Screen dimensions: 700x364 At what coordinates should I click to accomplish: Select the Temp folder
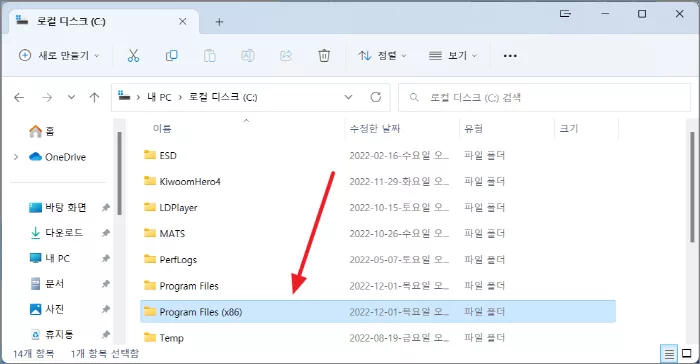(378, 338)
